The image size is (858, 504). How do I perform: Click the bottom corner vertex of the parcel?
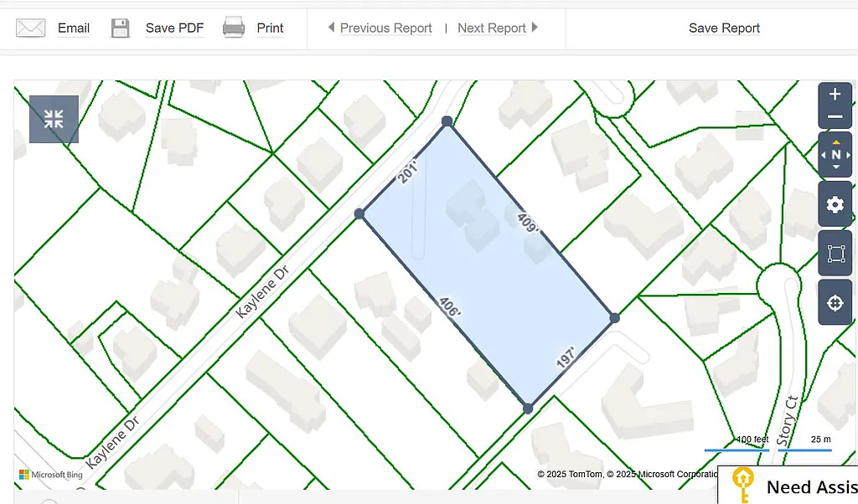(528, 409)
